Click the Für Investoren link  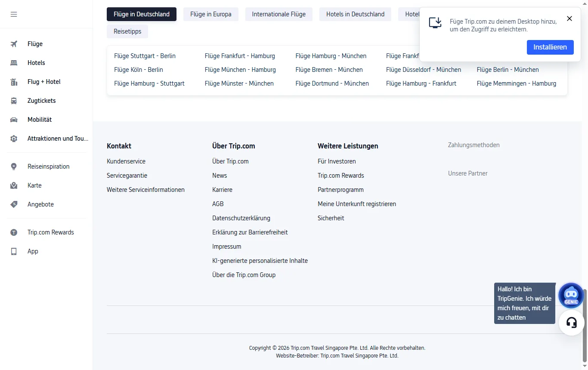click(x=337, y=161)
